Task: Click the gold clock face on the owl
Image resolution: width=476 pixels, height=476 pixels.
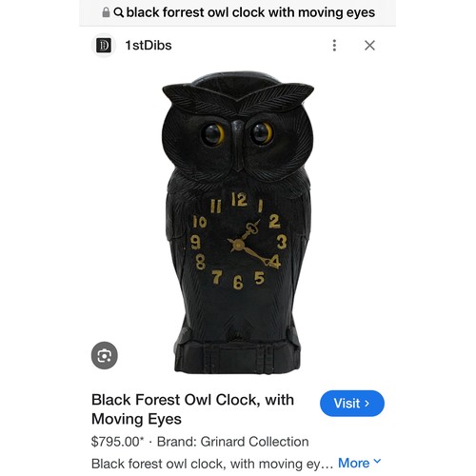Action: (x=238, y=241)
